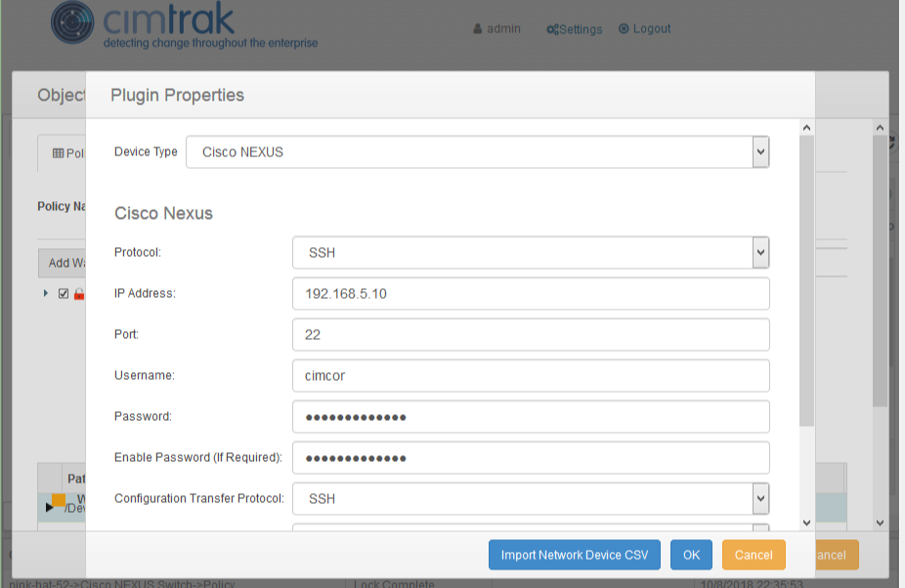This screenshot has width=905, height=588.
Task: Enable the checkbox beside the locked policy node
Action: [62, 293]
